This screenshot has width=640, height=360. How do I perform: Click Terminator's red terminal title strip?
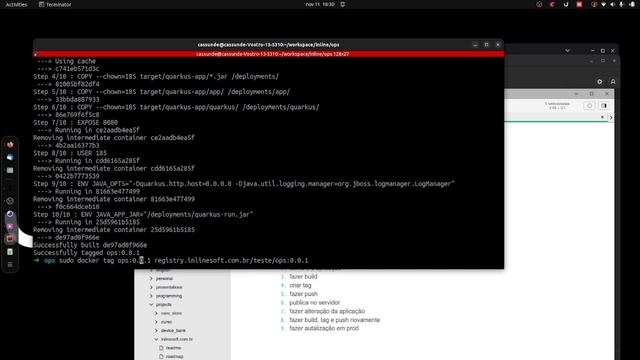coord(269,54)
